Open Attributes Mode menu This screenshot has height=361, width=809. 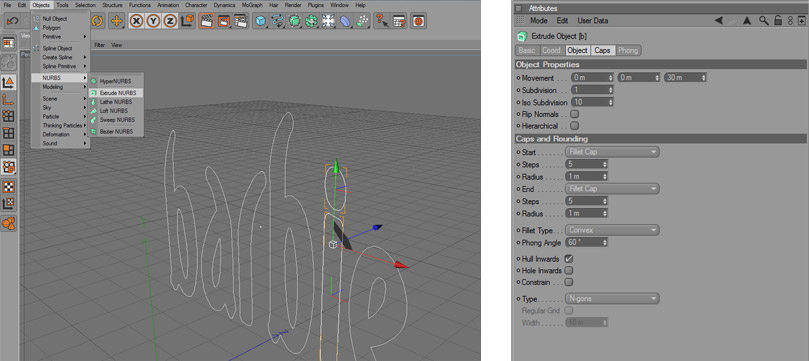tap(539, 21)
